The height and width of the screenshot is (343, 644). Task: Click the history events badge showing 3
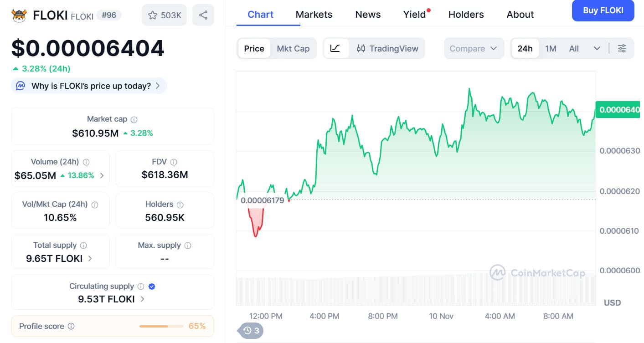coord(251,331)
